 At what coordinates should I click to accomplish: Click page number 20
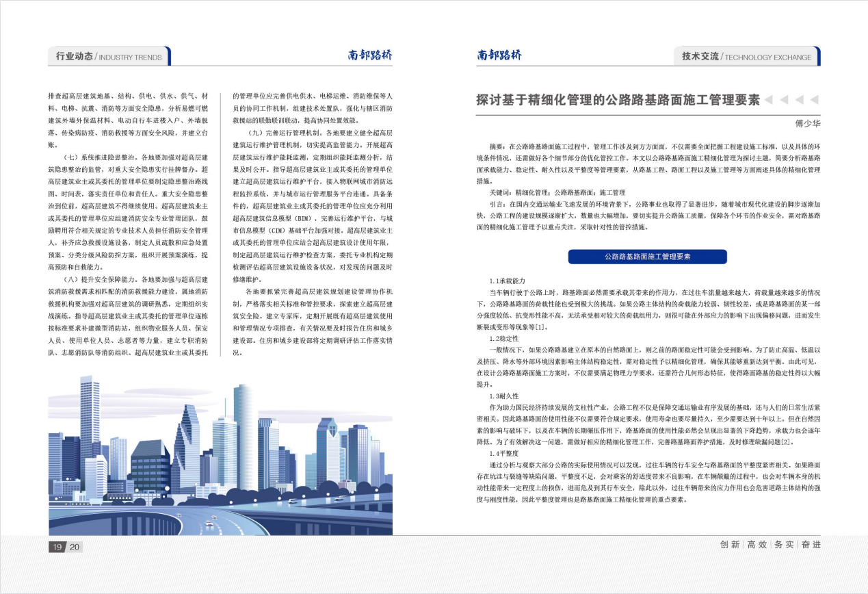75,547
